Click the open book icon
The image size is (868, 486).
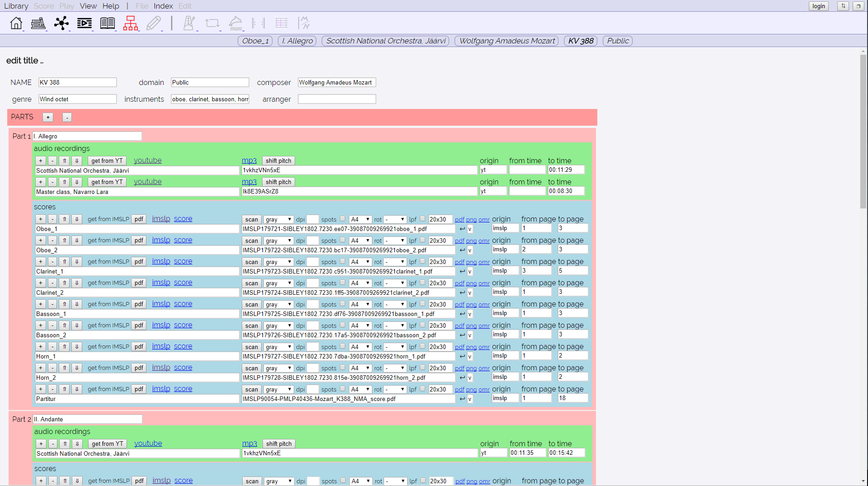[108, 23]
